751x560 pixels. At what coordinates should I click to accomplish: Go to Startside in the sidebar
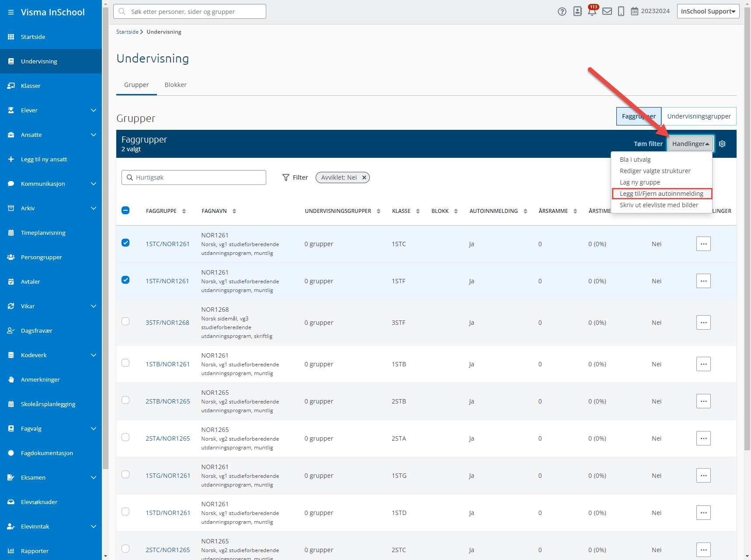click(51, 37)
